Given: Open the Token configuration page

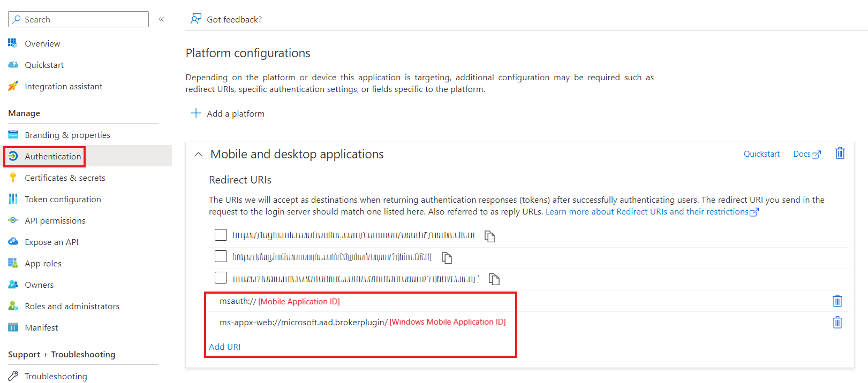Looking at the screenshot, I should click(x=63, y=199).
